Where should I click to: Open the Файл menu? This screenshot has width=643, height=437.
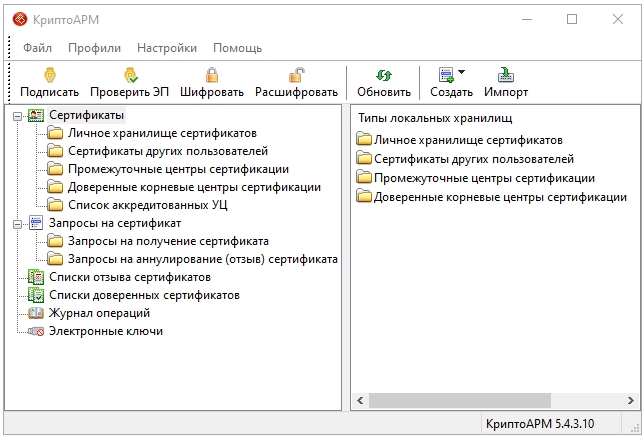pyautogui.click(x=37, y=48)
